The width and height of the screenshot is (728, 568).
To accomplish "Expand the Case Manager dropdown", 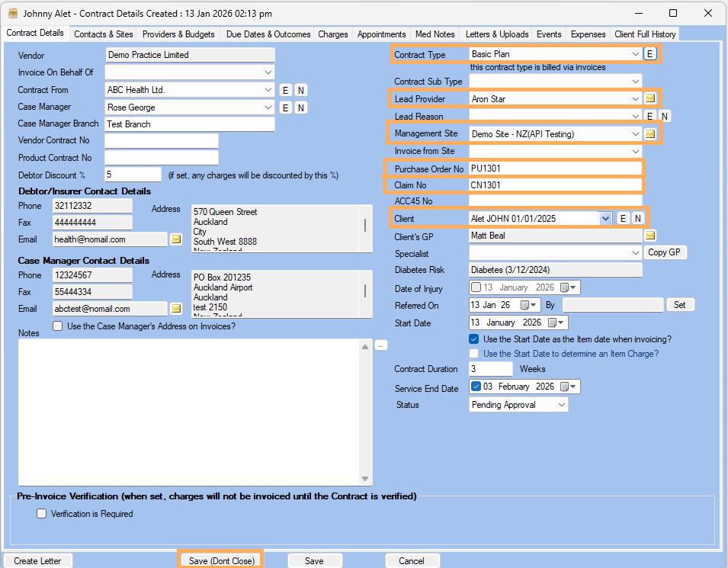I will [268, 108].
